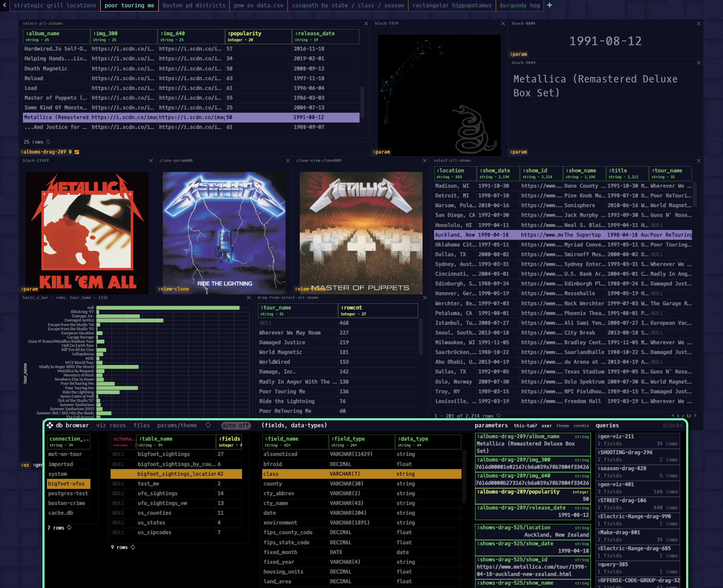Collapse tabs with the back chevron
The width and height of the screenshot is (723, 588).
(5, 5)
